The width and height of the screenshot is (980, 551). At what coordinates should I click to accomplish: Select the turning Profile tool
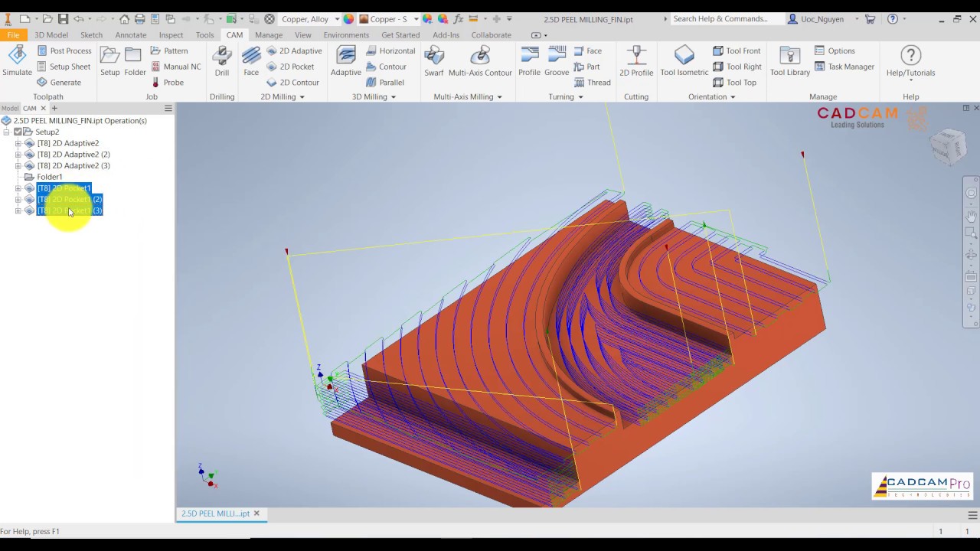click(529, 61)
